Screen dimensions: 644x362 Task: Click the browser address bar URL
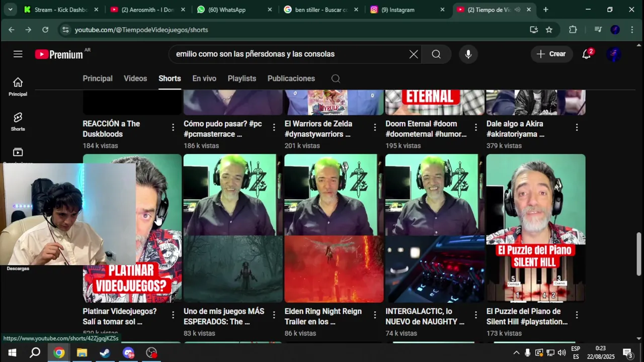pyautogui.click(x=141, y=30)
